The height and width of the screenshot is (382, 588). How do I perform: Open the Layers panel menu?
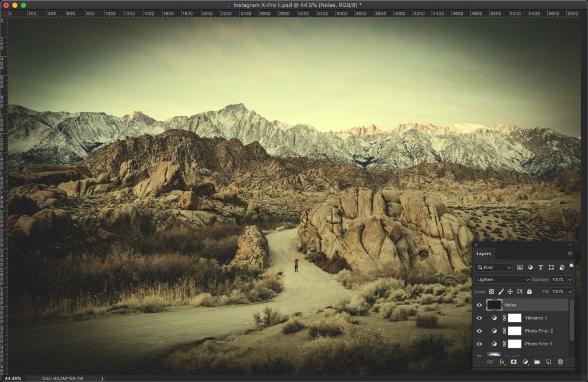tap(570, 254)
